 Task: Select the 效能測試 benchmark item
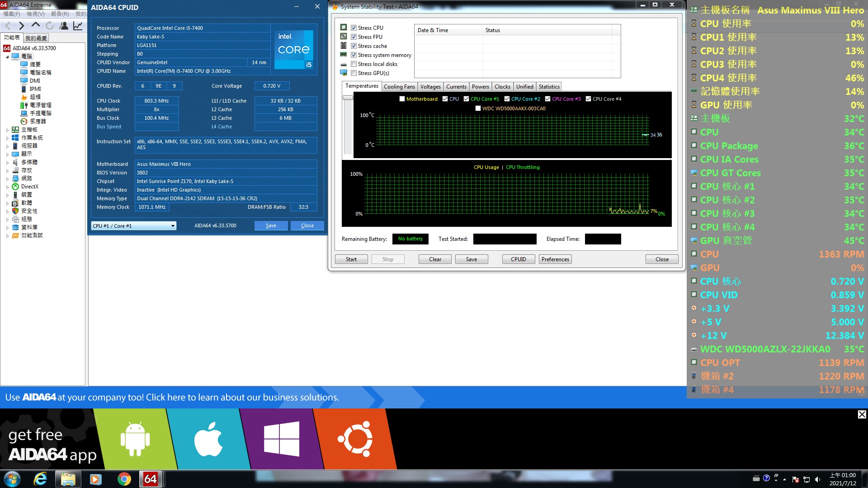(27, 235)
